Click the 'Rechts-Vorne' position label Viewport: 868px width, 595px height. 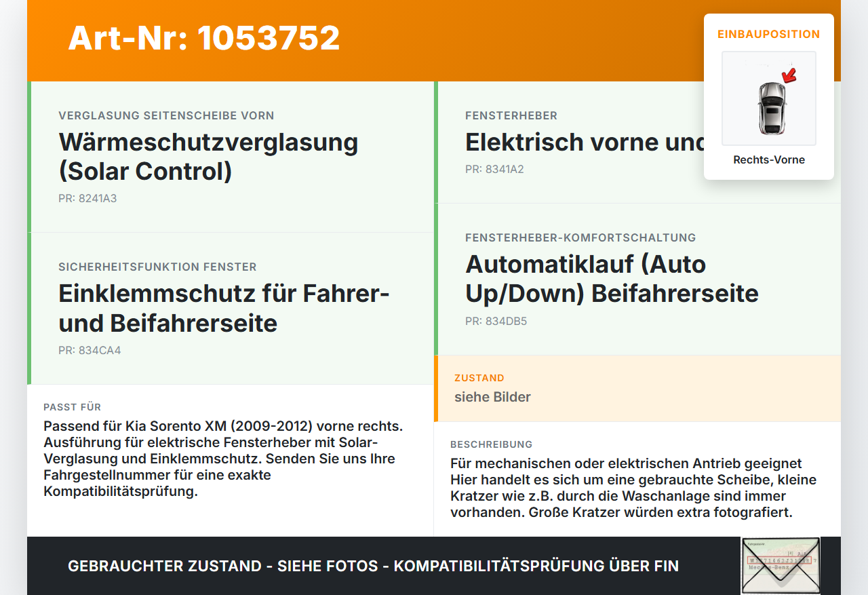click(x=769, y=160)
